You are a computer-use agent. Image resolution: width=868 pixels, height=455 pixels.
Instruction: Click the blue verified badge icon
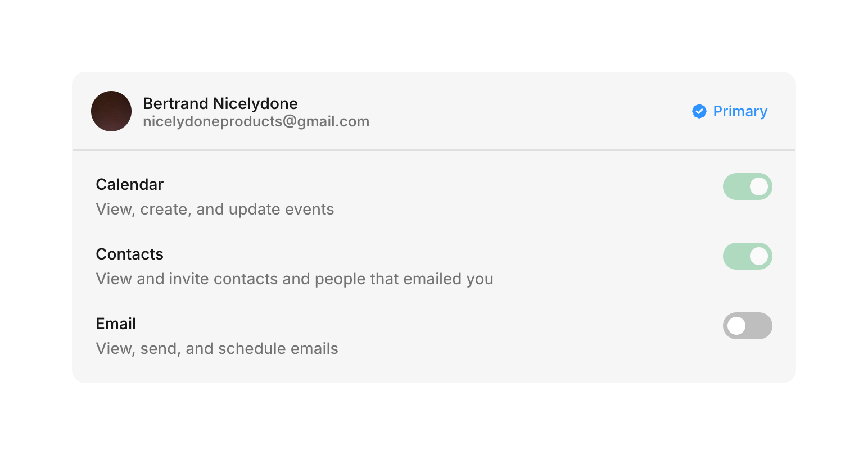699,111
